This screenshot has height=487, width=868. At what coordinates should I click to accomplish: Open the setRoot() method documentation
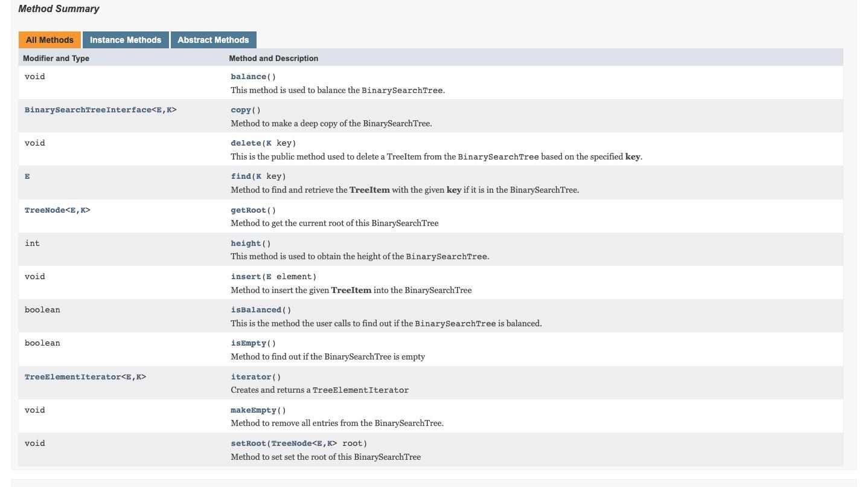click(248, 443)
